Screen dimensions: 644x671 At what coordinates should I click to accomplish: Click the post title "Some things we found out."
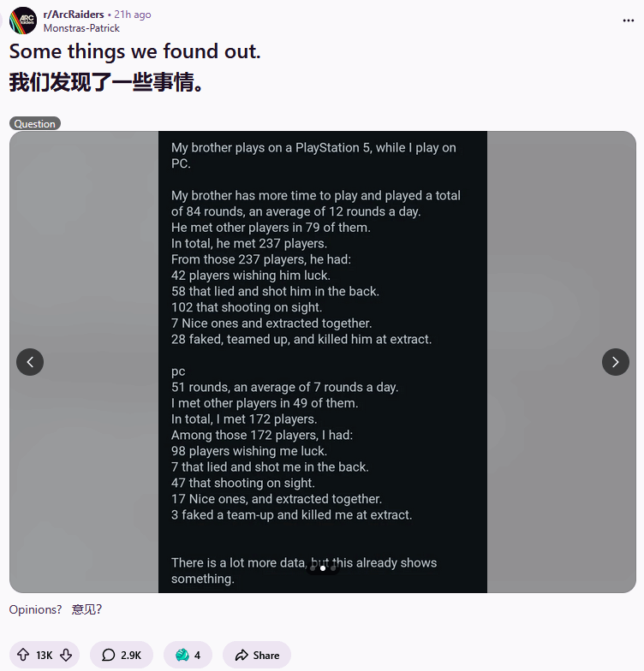pyautogui.click(x=134, y=51)
